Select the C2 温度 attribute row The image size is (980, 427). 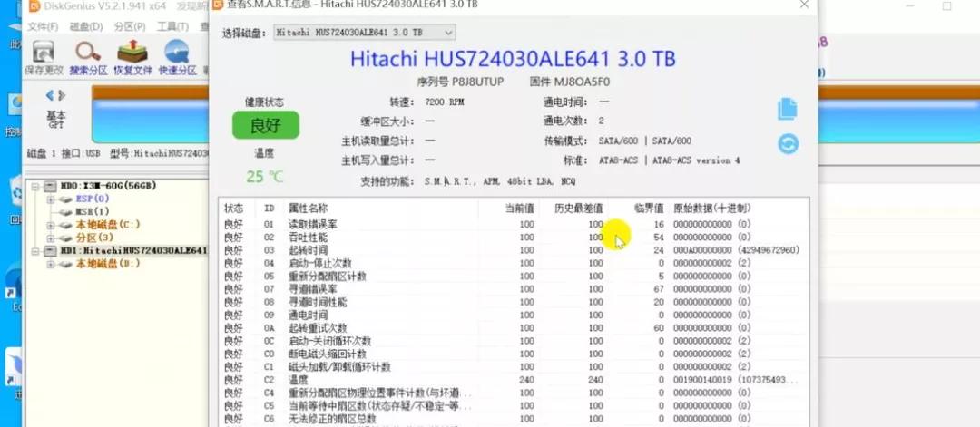tap(513, 380)
